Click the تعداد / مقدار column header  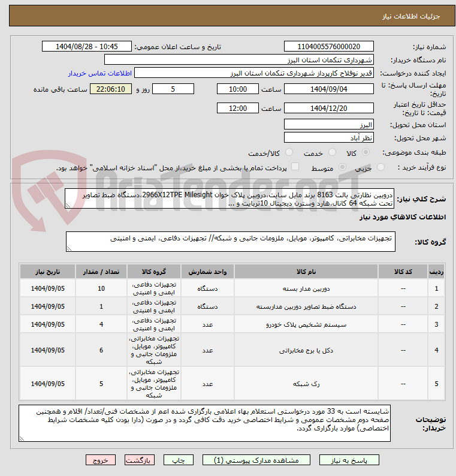click(x=101, y=272)
